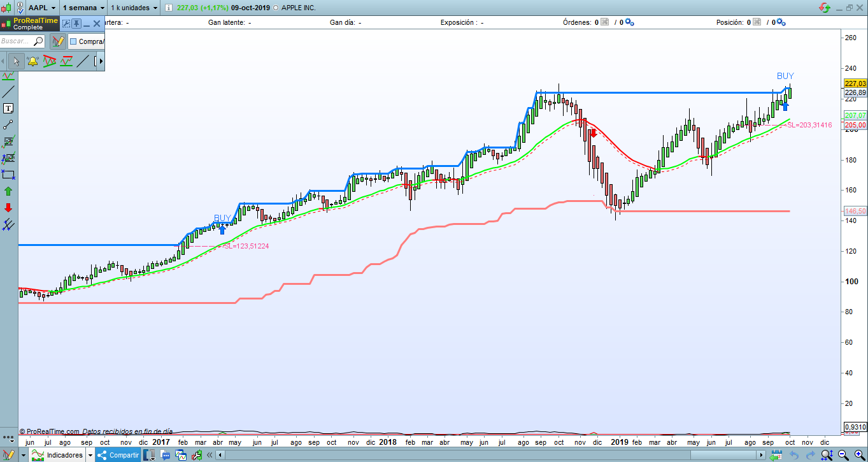The height and width of the screenshot is (462, 868).
Task: Select the cursor pointer tool
Action: (17, 61)
